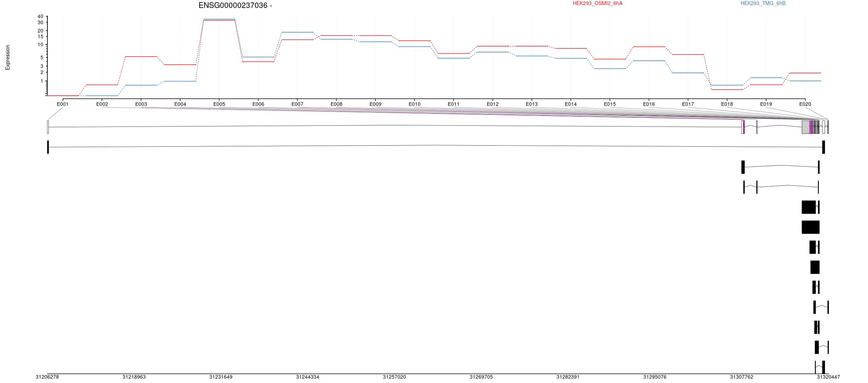Click y-axis tick value 20

pos(40,31)
